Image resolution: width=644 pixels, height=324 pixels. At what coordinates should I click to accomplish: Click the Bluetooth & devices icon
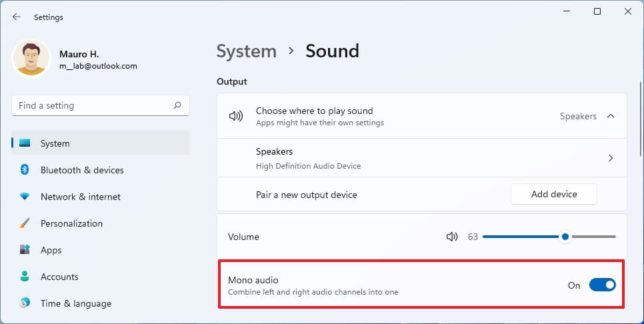tap(25, 170)
